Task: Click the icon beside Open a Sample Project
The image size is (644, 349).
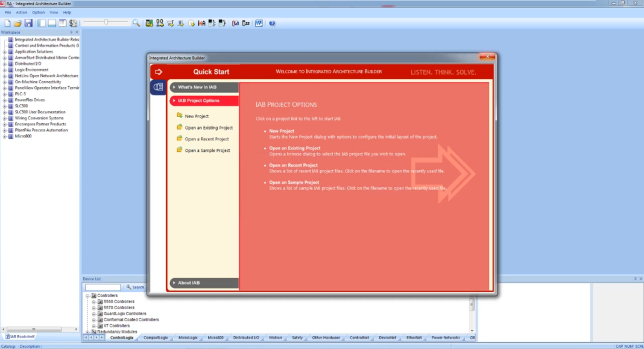Action: pos(180,150)
